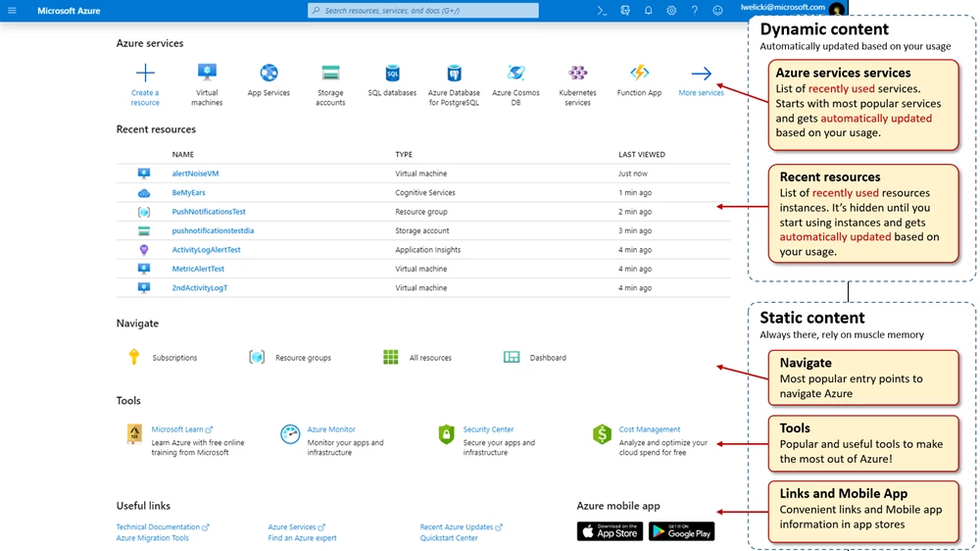
Task: Click the account avatar picture
Action: [836, 10]
